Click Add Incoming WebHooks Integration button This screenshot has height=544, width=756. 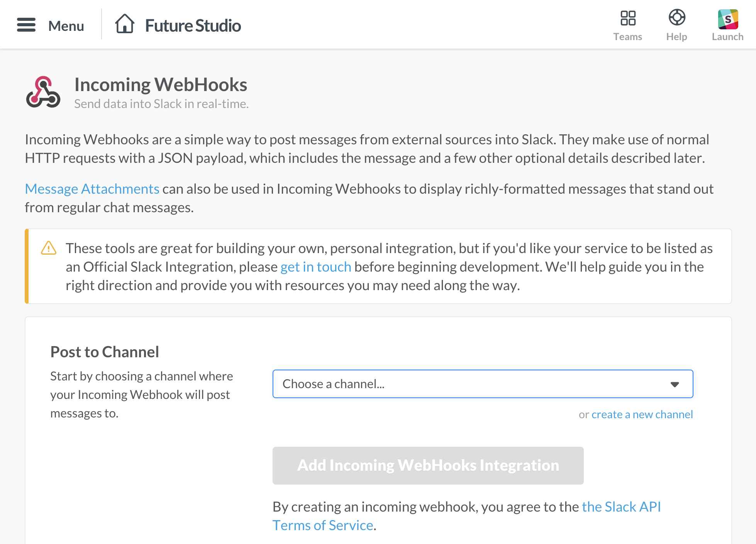428,466
